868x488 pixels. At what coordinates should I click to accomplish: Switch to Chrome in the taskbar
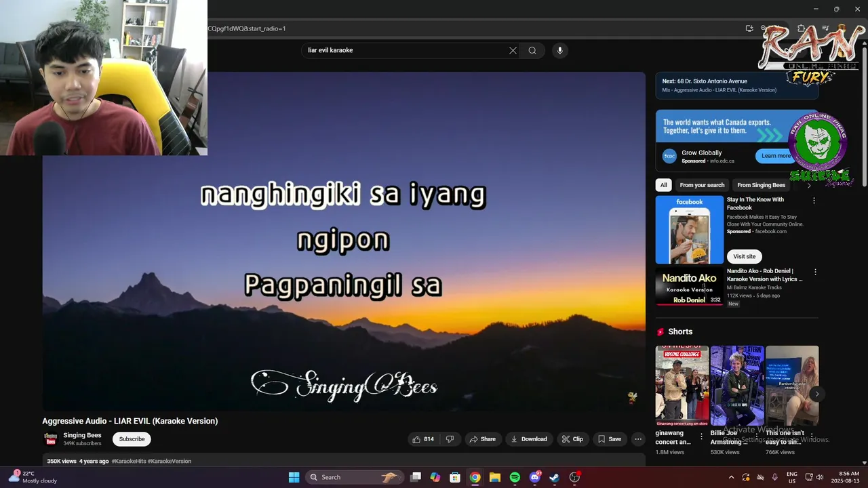point(475,477)
